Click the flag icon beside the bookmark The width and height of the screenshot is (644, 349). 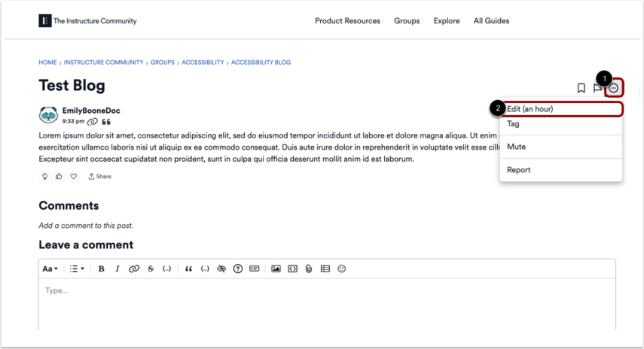[x=597, y=88]
